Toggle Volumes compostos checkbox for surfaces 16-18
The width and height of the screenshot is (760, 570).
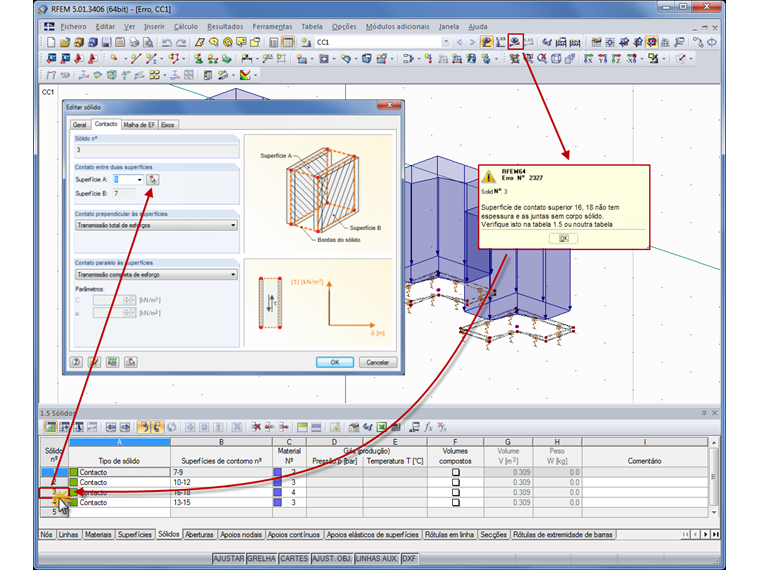pyautogui.click(x=456, y=492)
